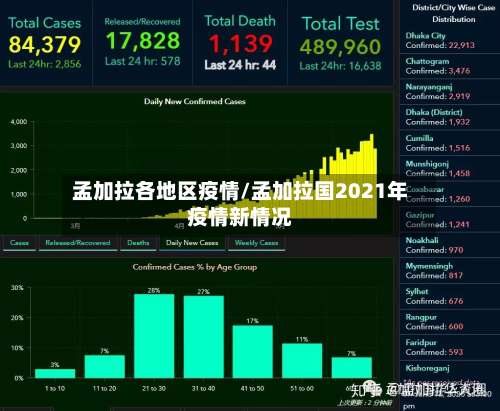Select the Gazipur district entry
Image resolution: width=500 pixels, height=411 pixels.
coord(450,220)
